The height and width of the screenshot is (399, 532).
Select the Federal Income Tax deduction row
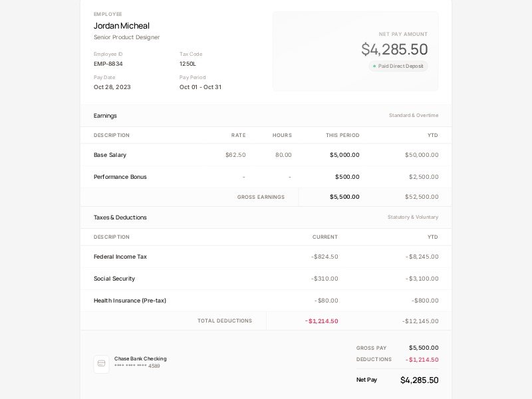122,257
